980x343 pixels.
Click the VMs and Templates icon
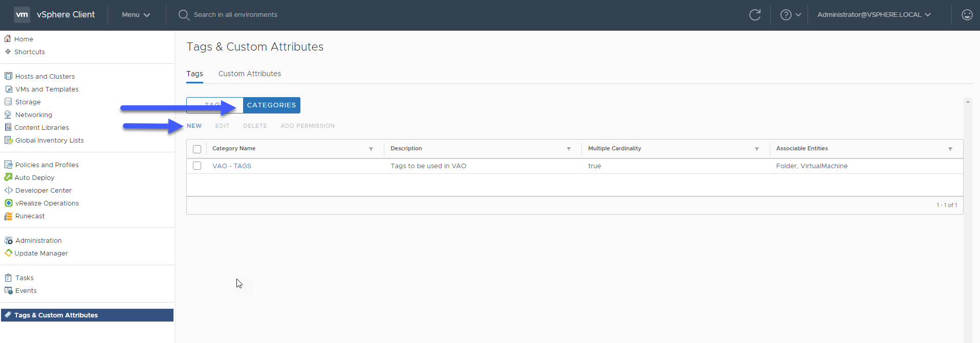click(8, 89)
